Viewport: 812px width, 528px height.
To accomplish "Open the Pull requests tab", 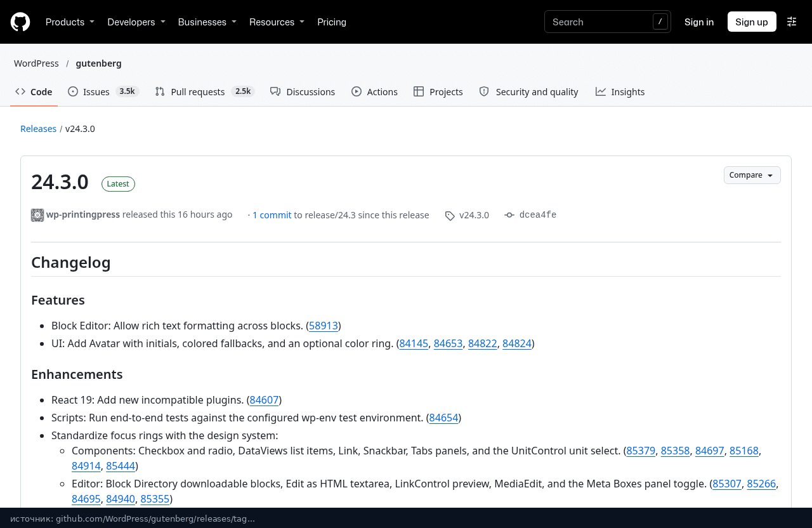I will 205,91.
